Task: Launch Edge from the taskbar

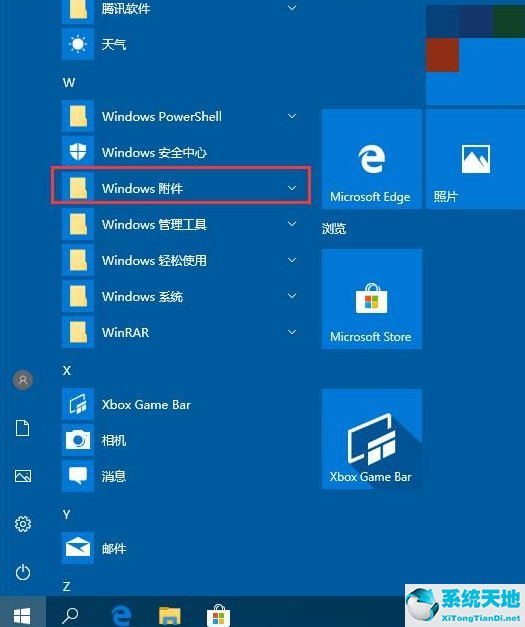Action: pyautogui.click(x=121, y=615)
